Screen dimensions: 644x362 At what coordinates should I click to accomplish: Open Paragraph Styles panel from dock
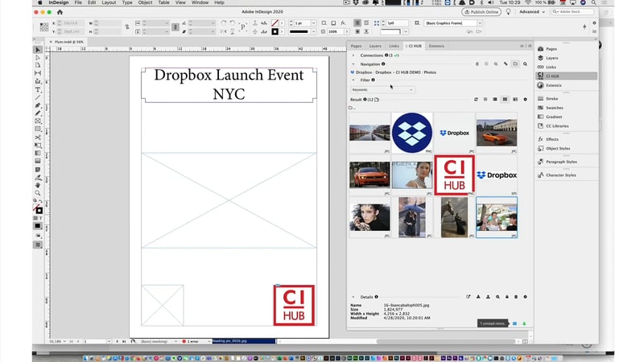(561, 162)
